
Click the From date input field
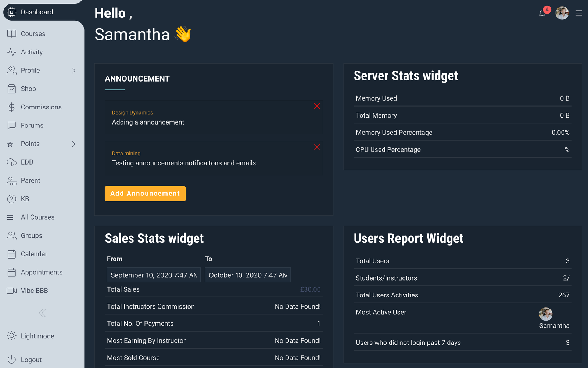coord(154,275)
